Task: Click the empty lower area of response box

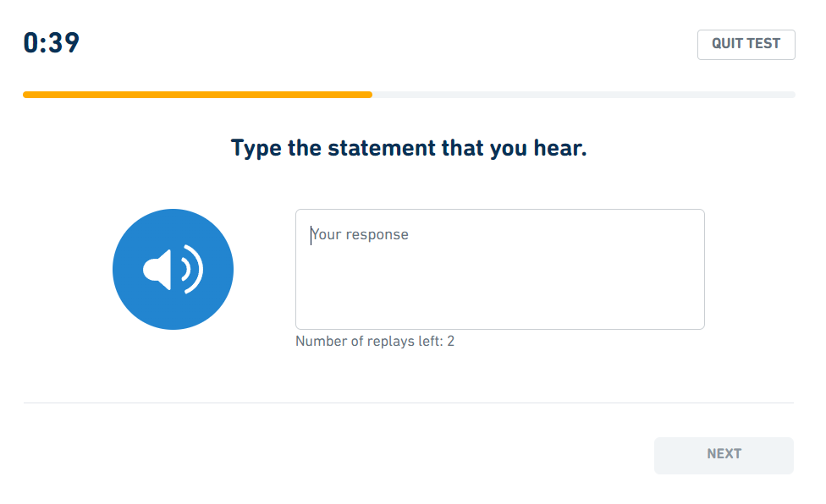Action: [500, 294]
